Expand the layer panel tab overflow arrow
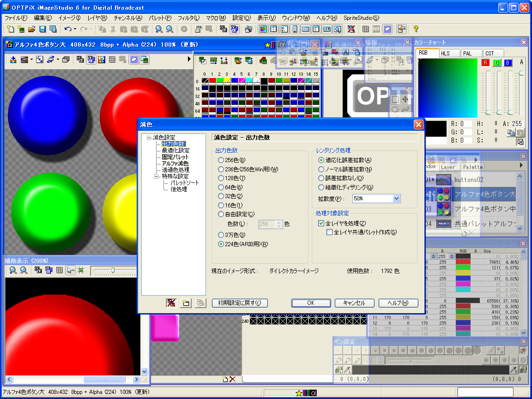 (x=521, y=165)
